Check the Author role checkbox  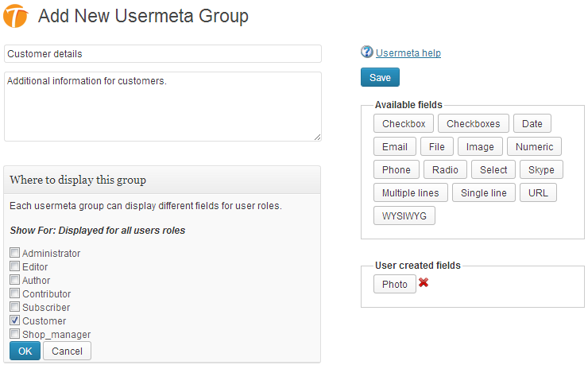pos(14,279)
